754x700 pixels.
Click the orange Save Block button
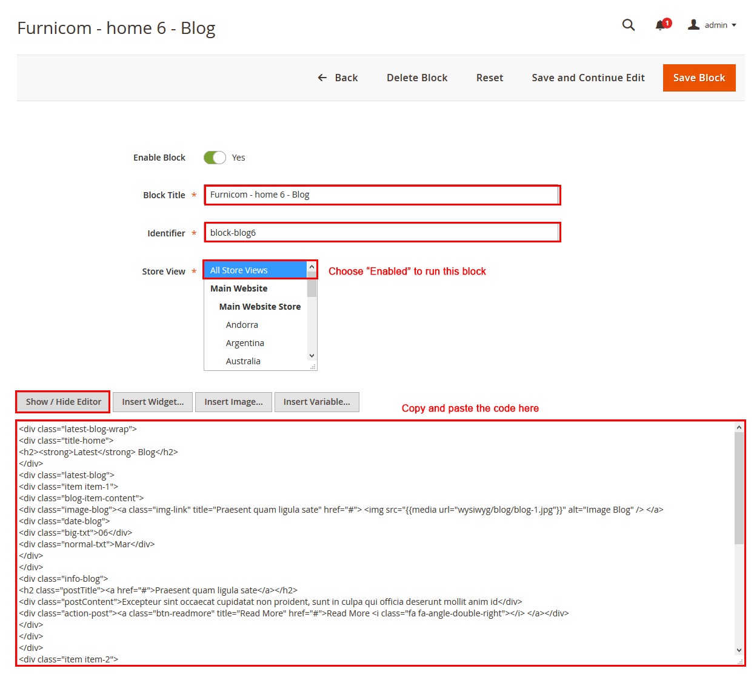699,78
